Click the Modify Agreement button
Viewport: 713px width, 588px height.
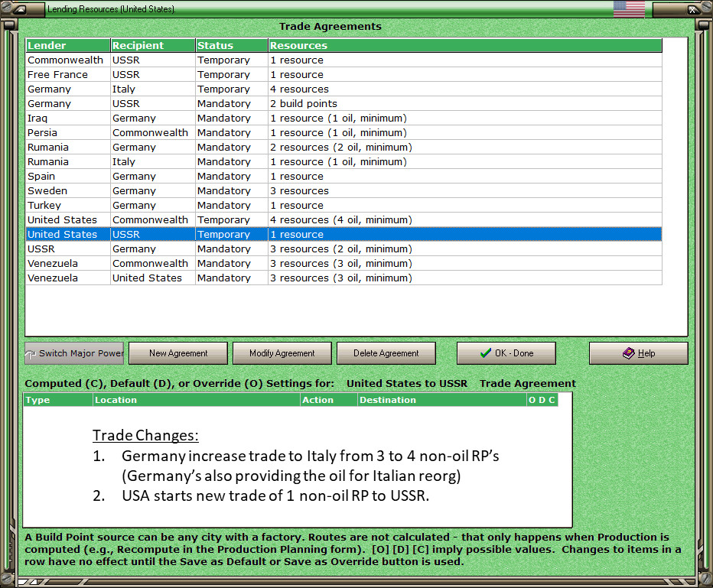pos(282,353)
